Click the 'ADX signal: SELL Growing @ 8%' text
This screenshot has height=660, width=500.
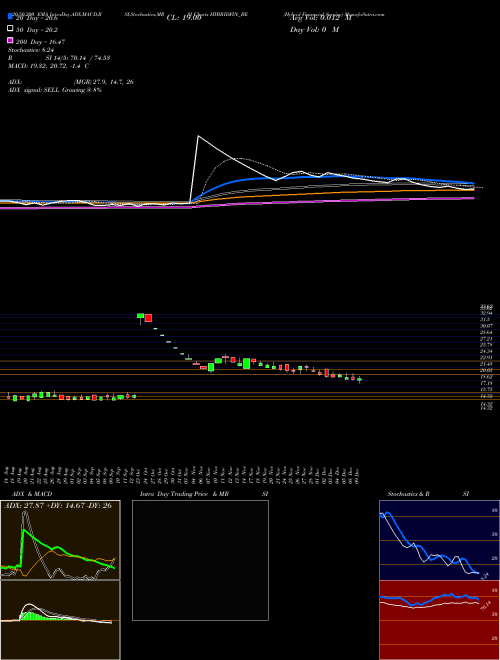(55, 90)
